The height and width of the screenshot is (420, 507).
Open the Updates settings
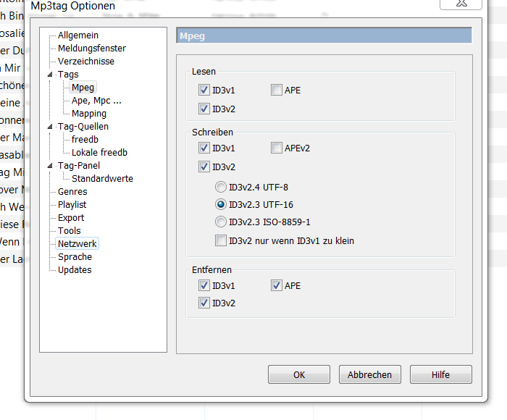[75, 269]
